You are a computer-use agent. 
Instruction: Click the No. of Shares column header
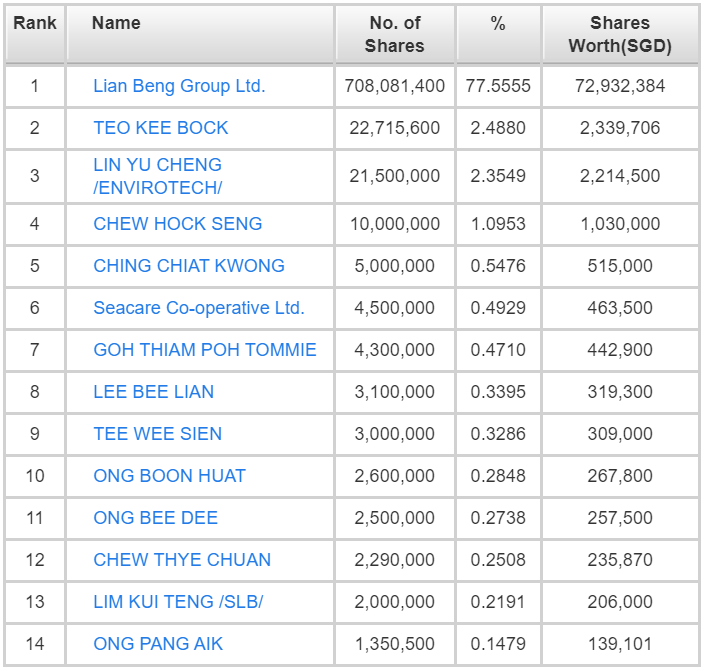[x=395, y=34]
